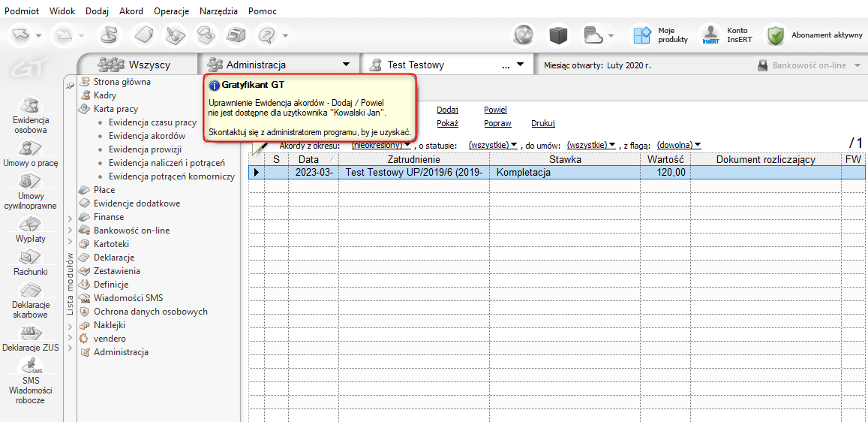
Task: Select Płace in module list
Action: 104,190
